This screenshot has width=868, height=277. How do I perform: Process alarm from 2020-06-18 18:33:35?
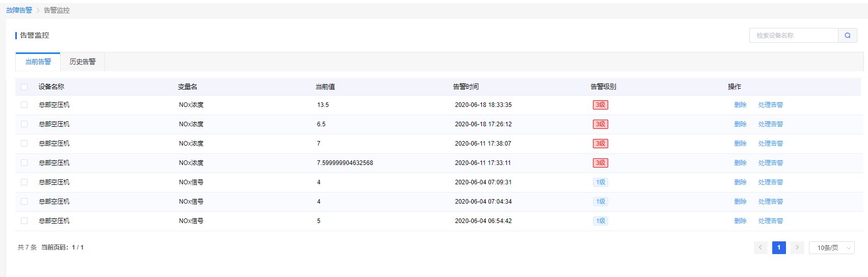[771, 105]
